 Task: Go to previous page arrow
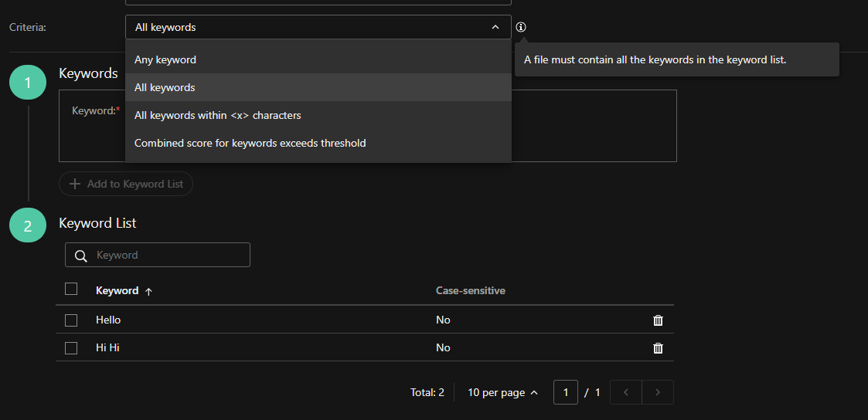pyautogui.click(x=626, y=392)
